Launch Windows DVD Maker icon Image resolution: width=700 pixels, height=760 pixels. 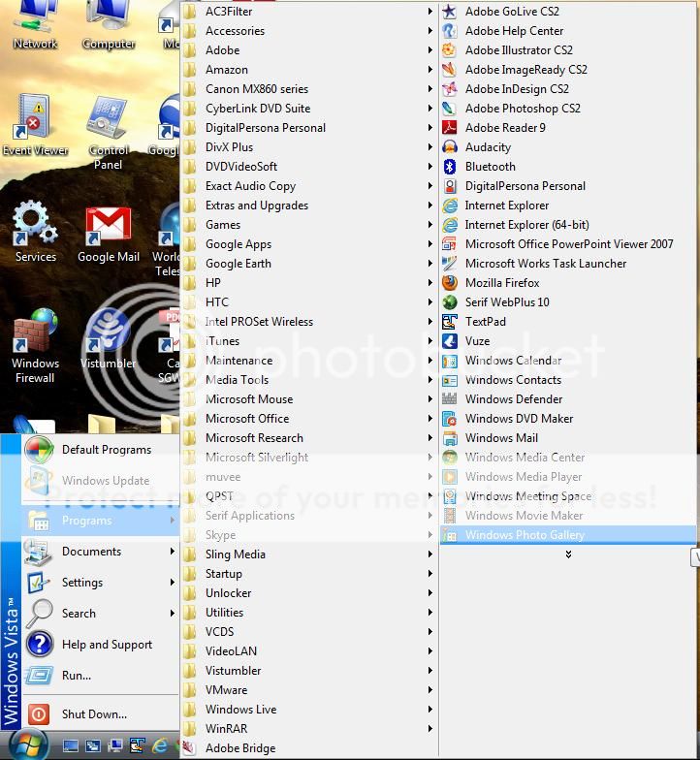(450, 419)
